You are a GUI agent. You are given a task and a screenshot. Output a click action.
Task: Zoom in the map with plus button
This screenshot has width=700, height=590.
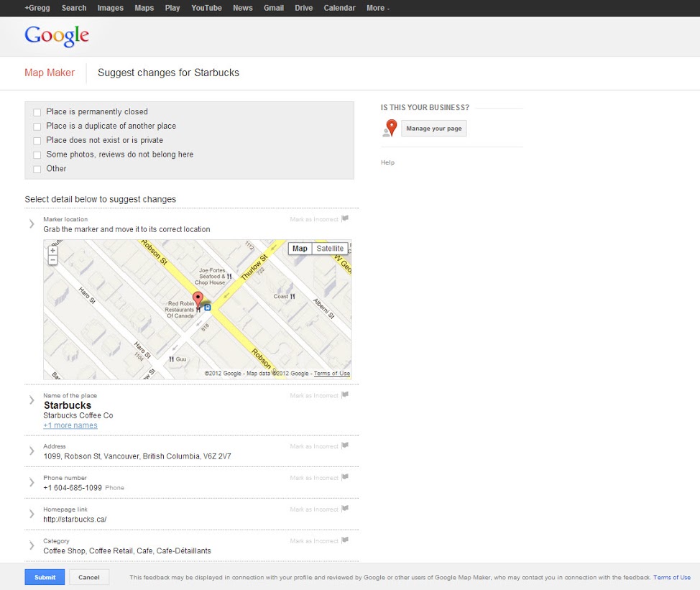52,250
